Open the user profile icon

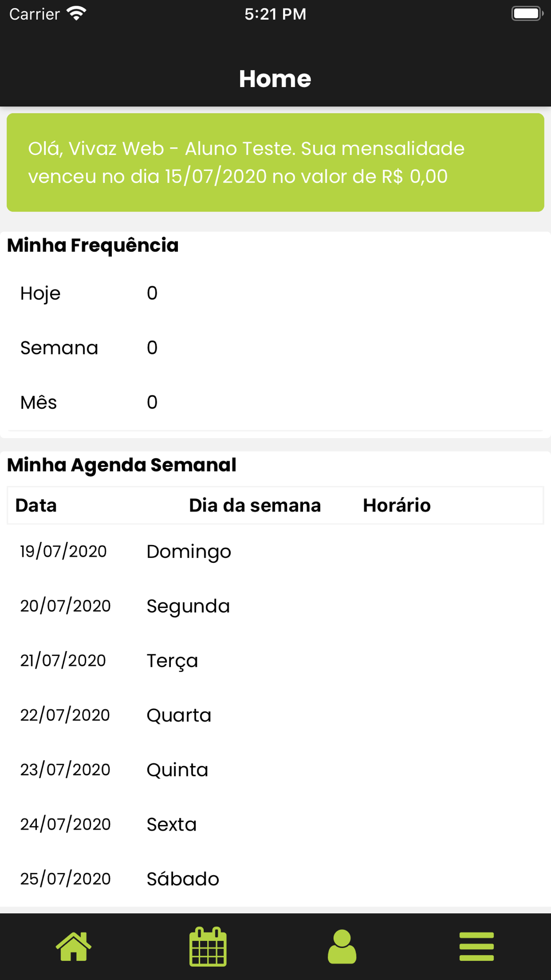click(342, 946)
